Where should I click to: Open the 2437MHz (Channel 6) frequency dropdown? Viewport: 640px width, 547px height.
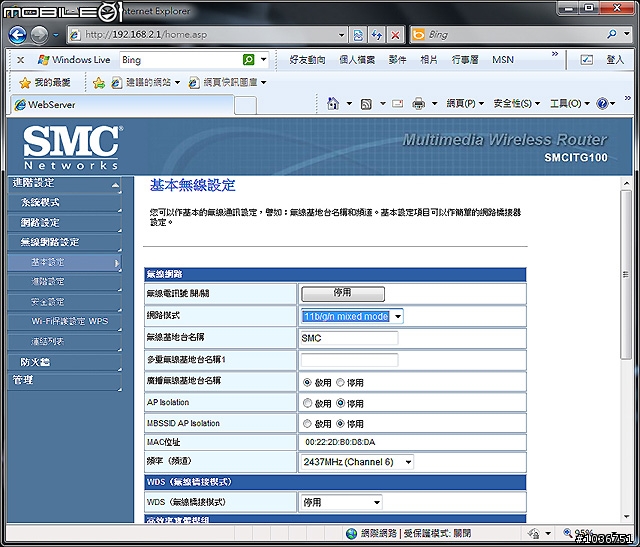(x=408, y=462)
